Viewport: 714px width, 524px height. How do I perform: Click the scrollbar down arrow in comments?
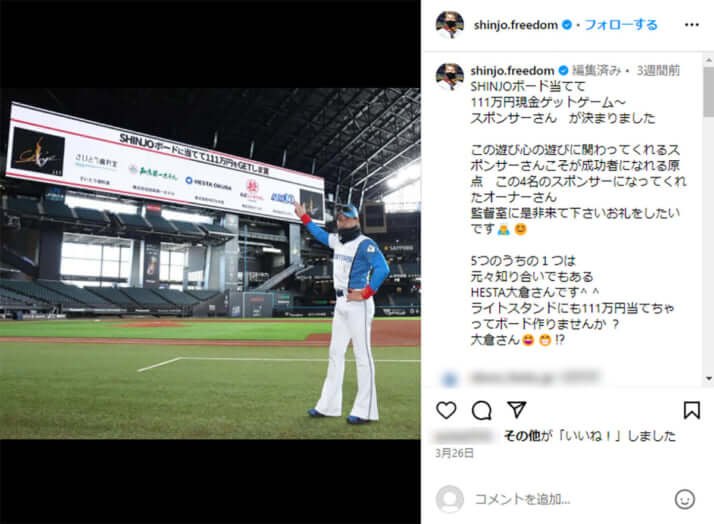tap(709, 378)
